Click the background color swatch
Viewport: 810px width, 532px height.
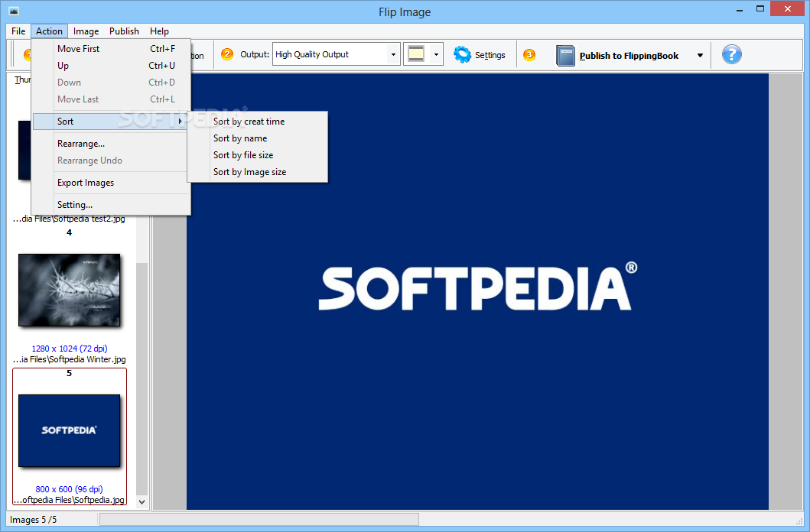(416, 54)
